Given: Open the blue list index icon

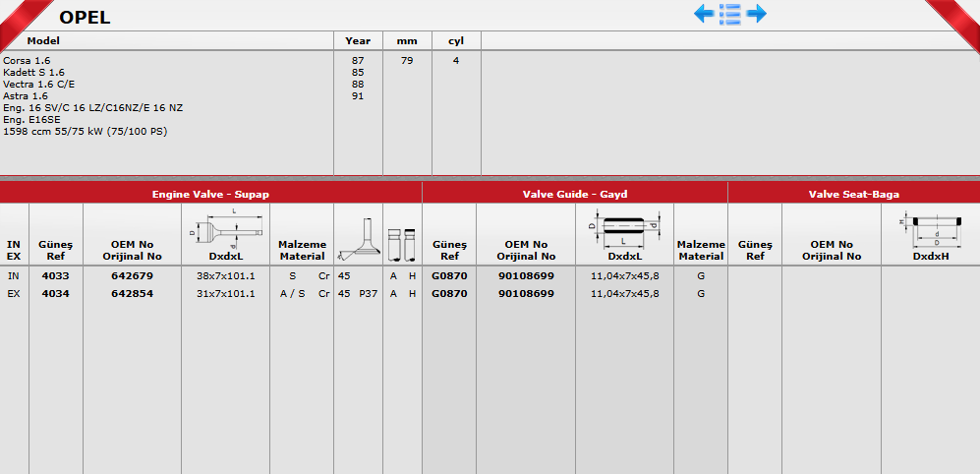Looking at the screenshot, I should click(729, 14).
